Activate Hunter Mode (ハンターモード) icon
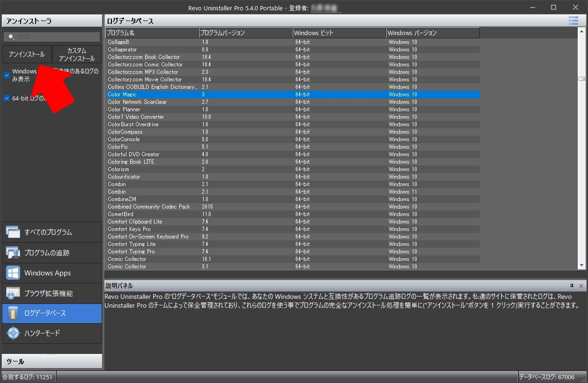Screen dimensions: 588x383 [x=13, y=333]
